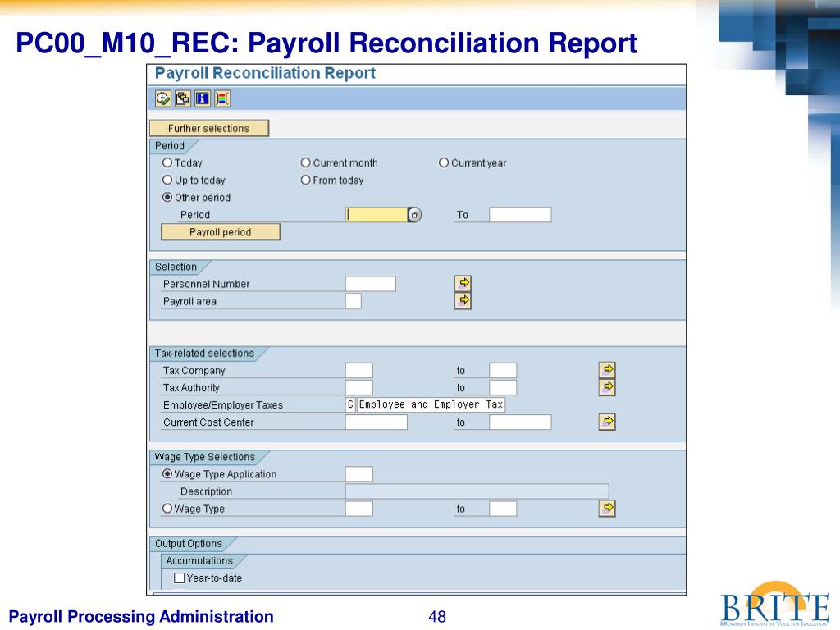Click the Accumulations group label
The width and height of the screenshot is (840, 630).
199,561
